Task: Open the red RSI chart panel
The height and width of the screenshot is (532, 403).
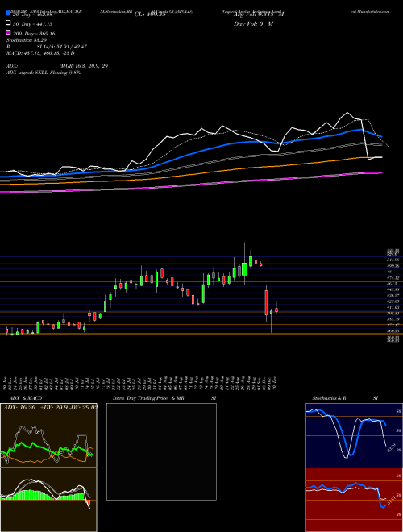Action: click(354, 500)
